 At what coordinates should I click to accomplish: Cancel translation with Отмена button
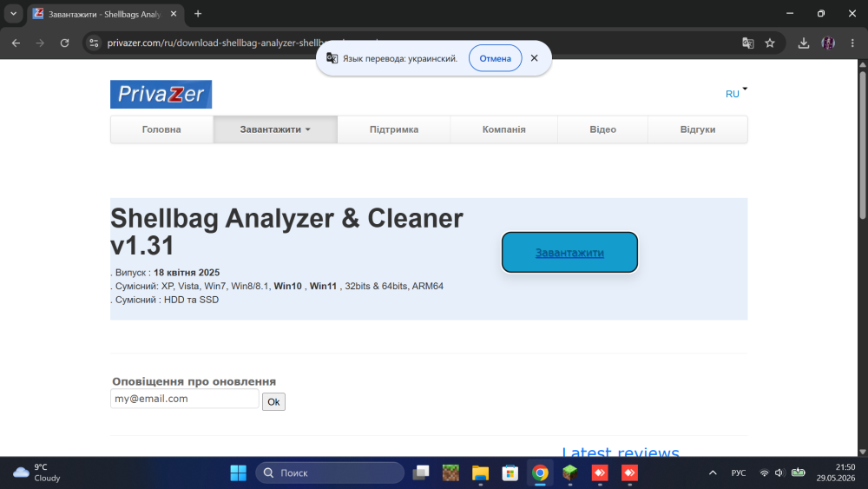(495, 58)
